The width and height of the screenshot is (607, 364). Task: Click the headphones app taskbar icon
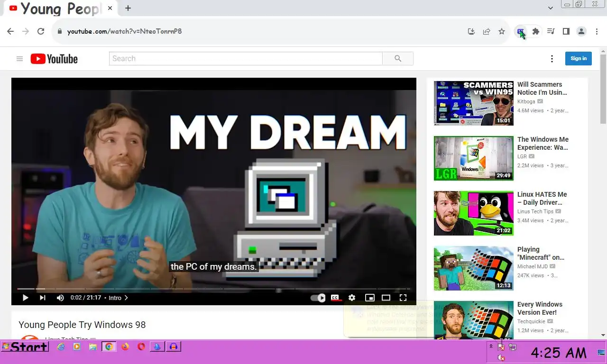(174, 347)
